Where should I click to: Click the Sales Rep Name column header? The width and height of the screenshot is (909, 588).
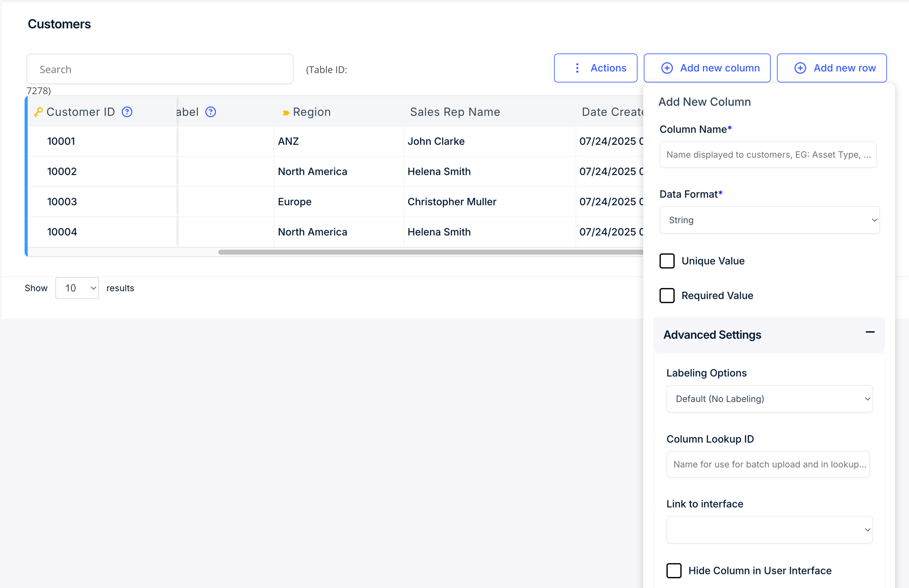tap(455, 112)
